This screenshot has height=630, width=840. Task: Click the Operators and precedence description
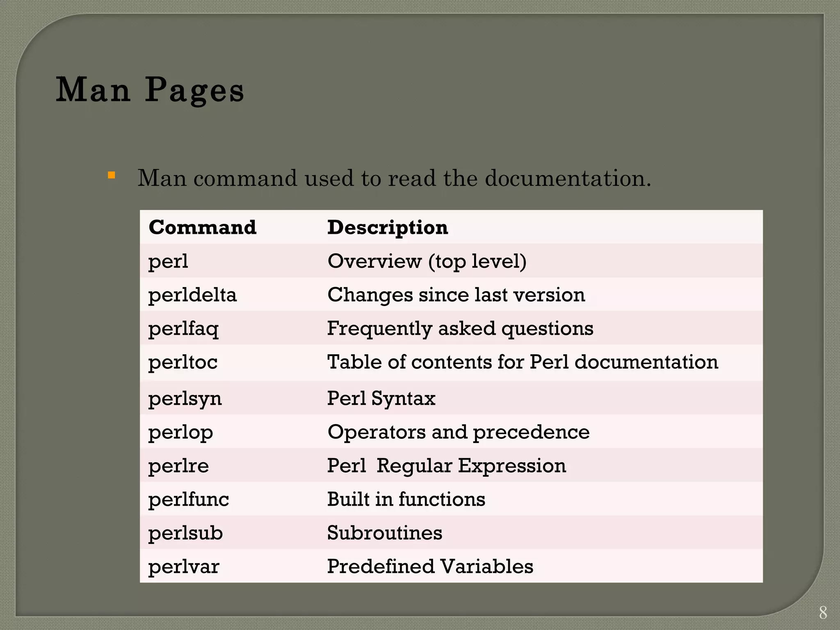point(458,432)
